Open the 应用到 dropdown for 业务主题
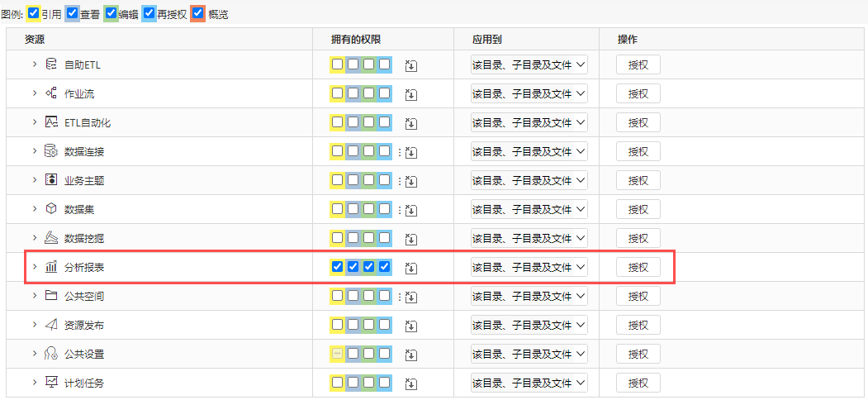The height and width of the screenshot is (400, 868). pos(529,180)
